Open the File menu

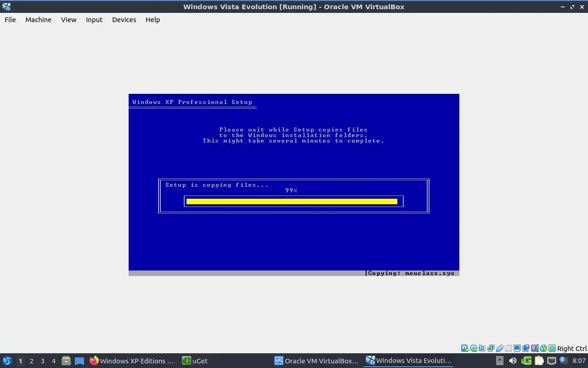coord(10,20)
